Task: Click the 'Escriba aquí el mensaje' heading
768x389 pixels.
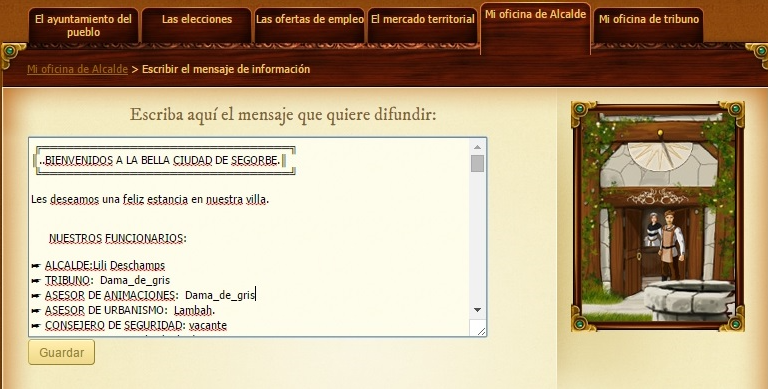Action: click(283, 115)
